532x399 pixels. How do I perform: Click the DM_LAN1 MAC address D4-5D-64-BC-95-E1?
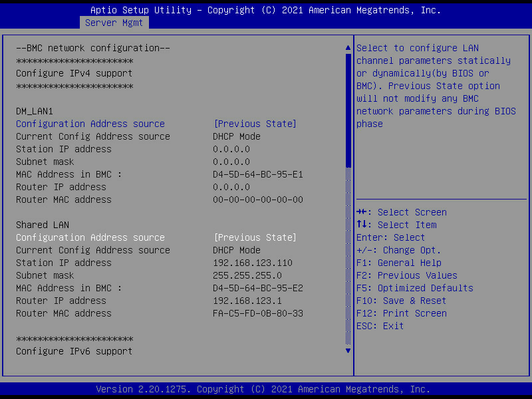click(257, 174)
